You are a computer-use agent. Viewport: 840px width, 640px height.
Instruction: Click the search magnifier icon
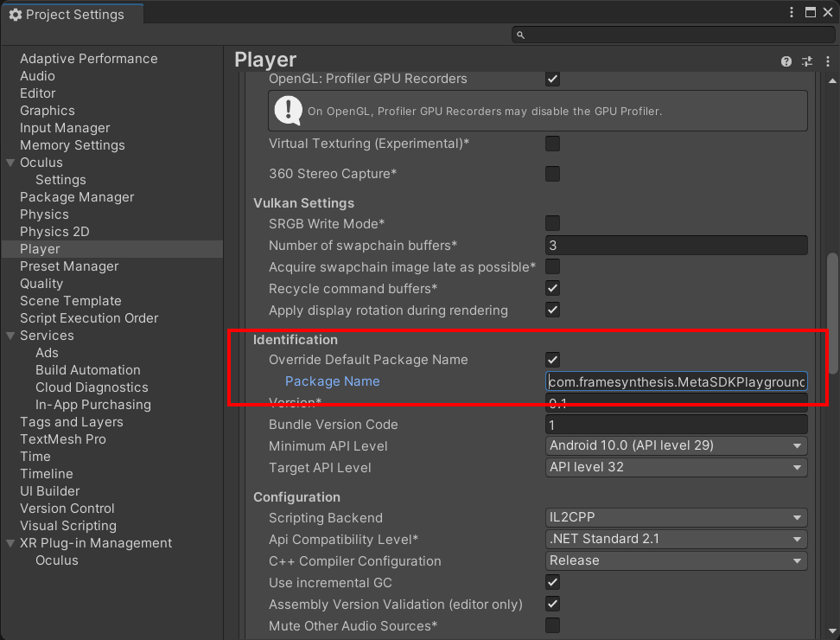coord(520,35)
